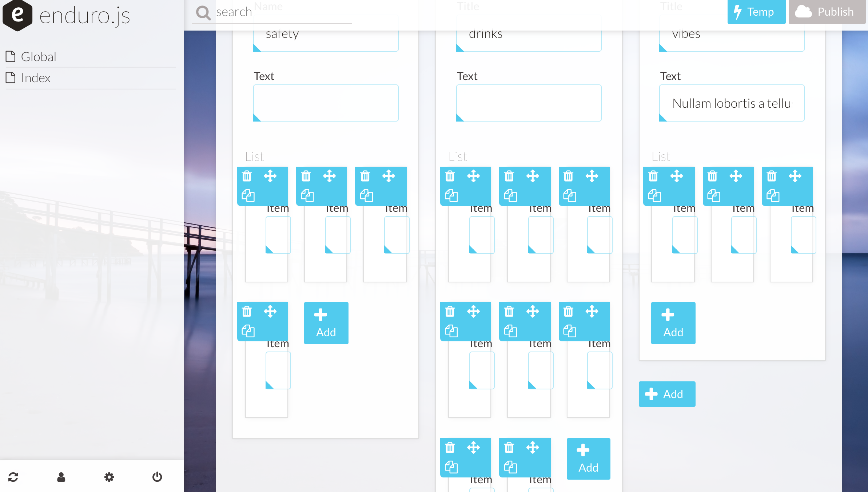
Task: Move second list item in drinks card
Action: [533, 176]
